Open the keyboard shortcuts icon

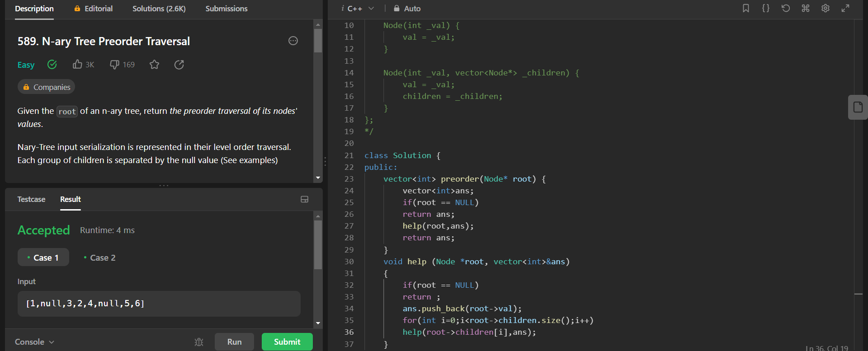[x=806, y=8]
